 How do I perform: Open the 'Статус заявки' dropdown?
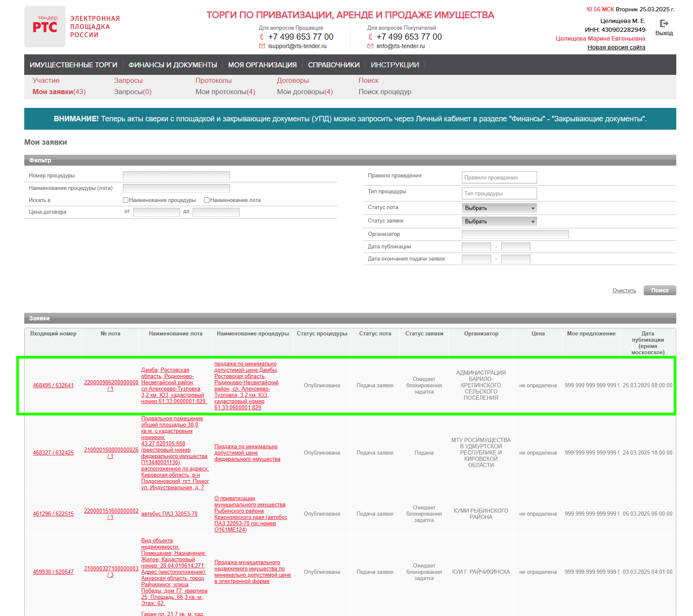point(499,221)
